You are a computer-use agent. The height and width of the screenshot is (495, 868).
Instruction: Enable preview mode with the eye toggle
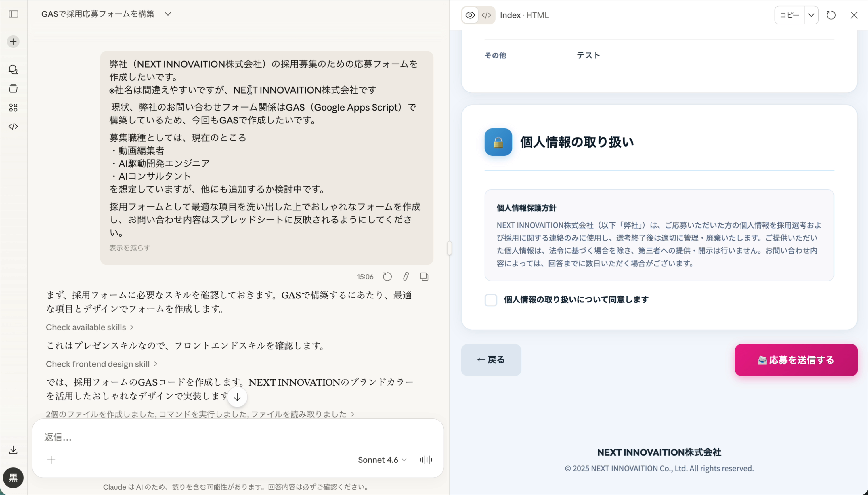470,15
